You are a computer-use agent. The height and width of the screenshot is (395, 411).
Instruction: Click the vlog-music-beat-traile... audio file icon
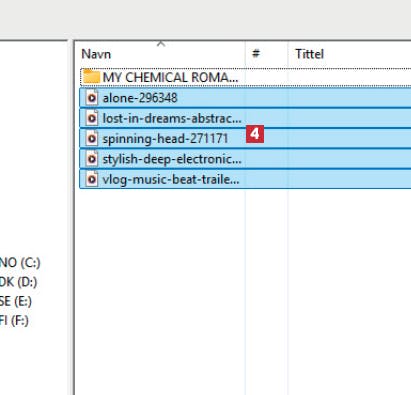coord(92,179)
